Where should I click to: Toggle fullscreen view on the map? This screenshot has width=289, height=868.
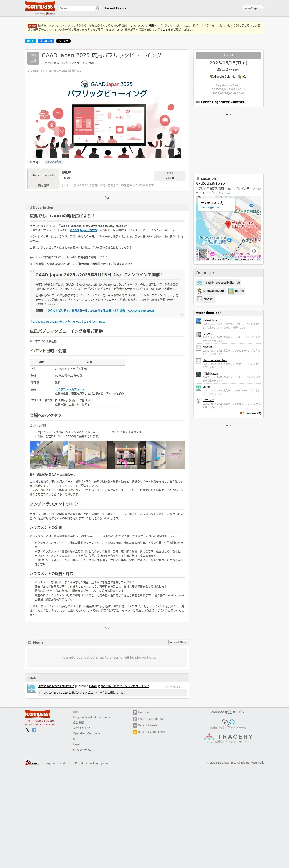click(x=254, y=251)
